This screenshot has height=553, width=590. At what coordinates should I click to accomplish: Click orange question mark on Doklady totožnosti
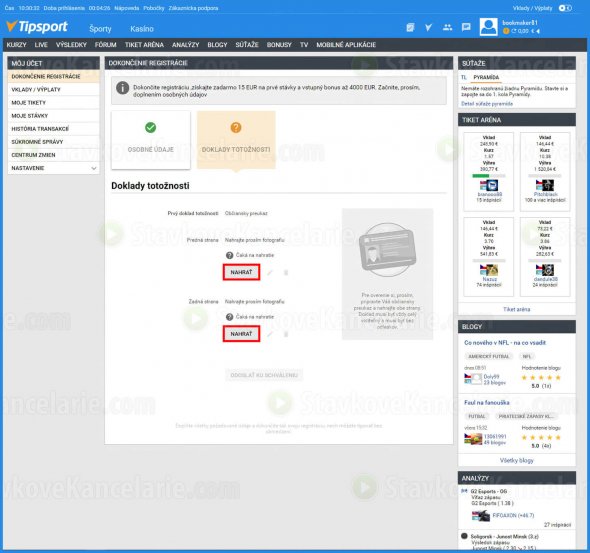(236, 128)
